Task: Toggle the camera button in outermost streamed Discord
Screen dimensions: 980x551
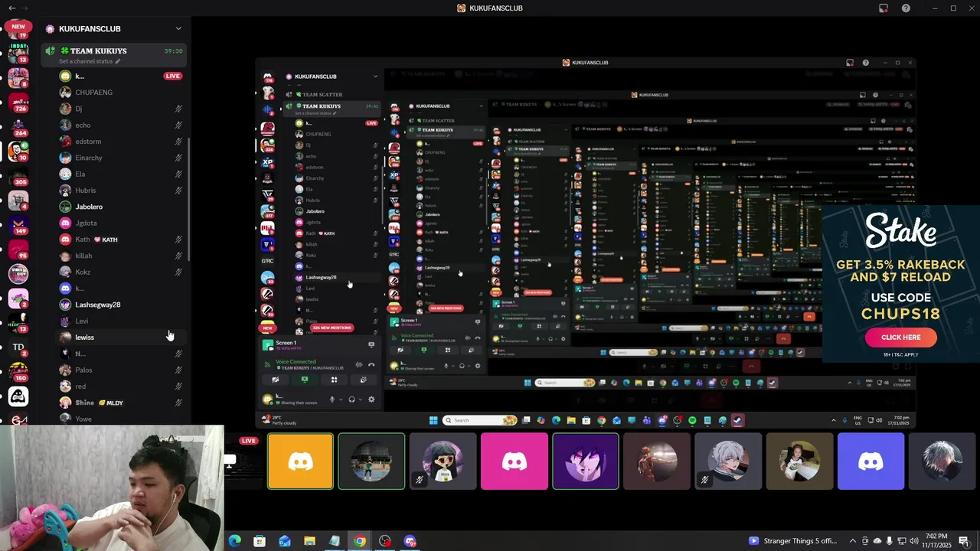Action: coord(276,380)
